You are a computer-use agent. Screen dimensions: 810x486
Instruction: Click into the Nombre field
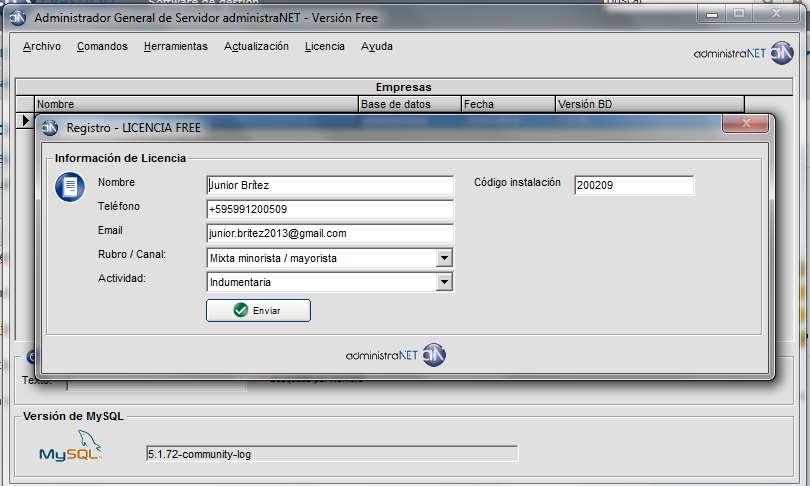coord(330,185)
